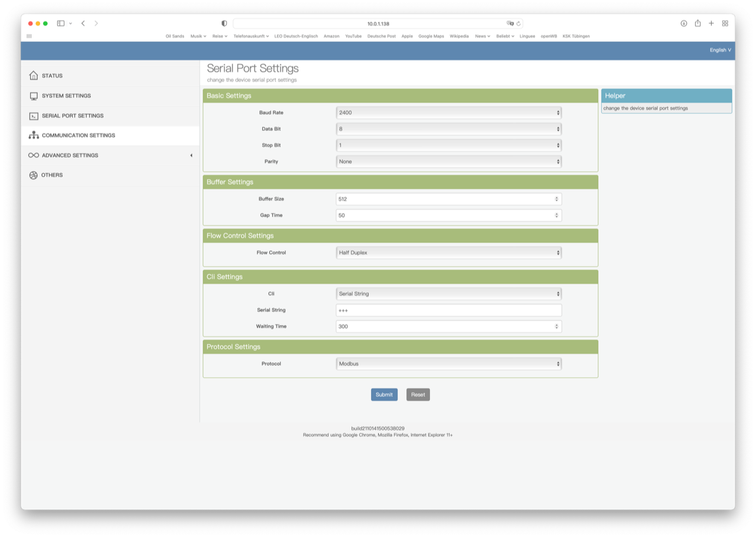This screenshot has height=537, width=756.
Task: Click the build2110141500538029 footer text
Action: pyautogui.click(x=378, y=428)
